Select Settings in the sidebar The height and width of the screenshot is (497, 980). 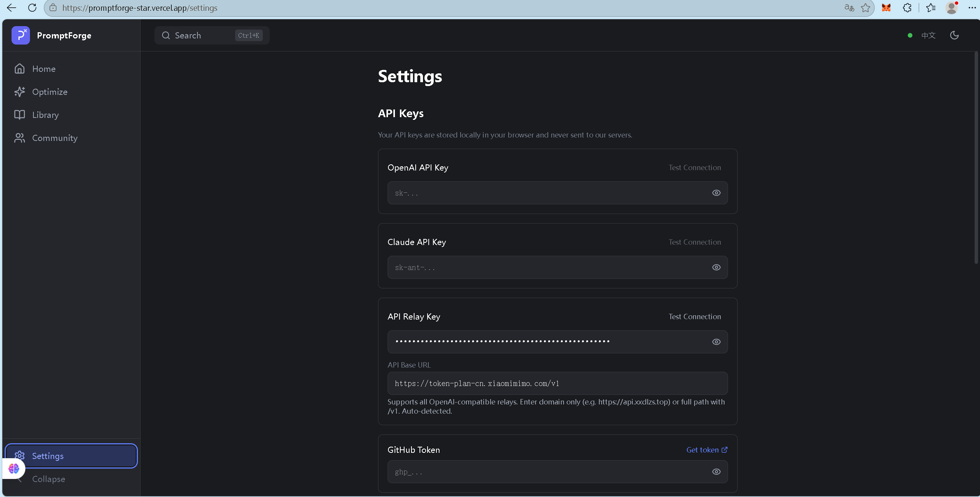point(71,456)
